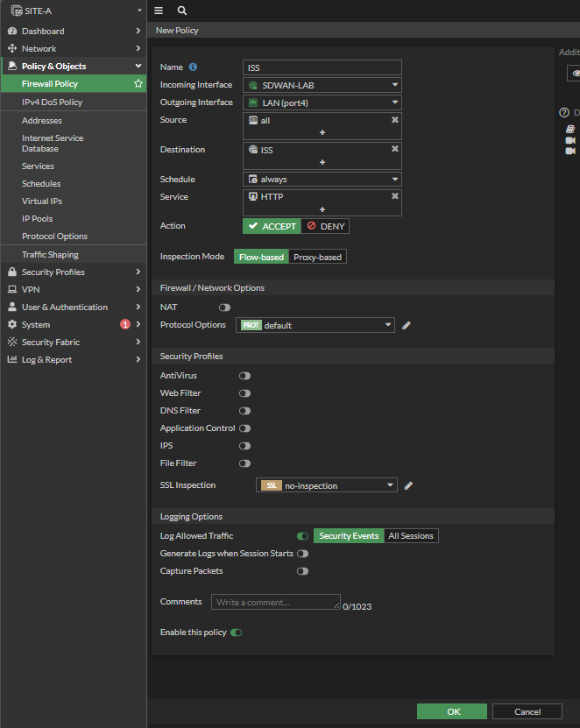Remove HTTP service entry with X
Screen dimensions: 580x728
[394, 196]
